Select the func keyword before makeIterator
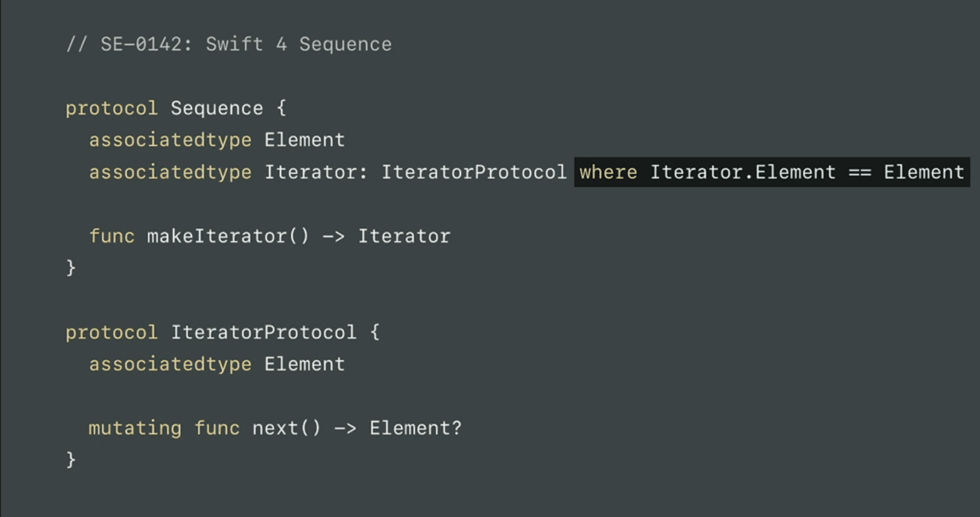Screen dimensions: 980x517 click(112, 237)
